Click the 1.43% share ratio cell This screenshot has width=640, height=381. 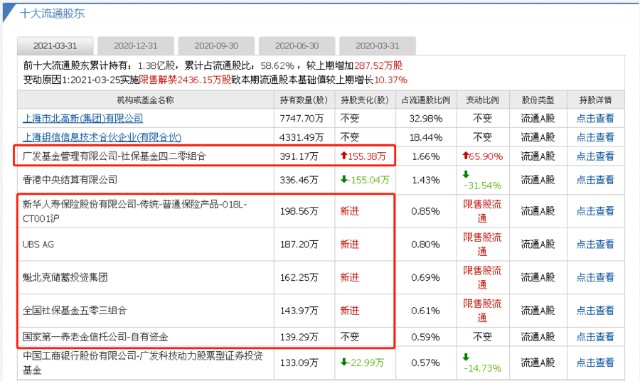coord(426,180)
